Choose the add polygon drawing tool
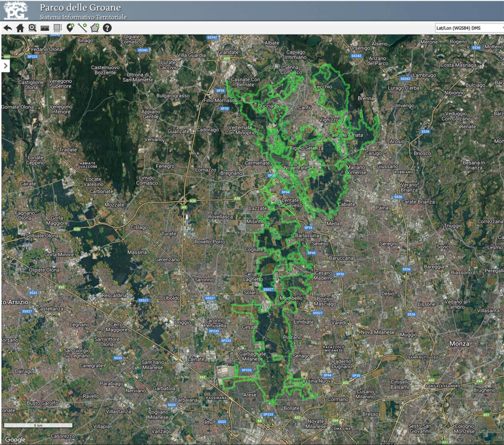 [95, 28]
